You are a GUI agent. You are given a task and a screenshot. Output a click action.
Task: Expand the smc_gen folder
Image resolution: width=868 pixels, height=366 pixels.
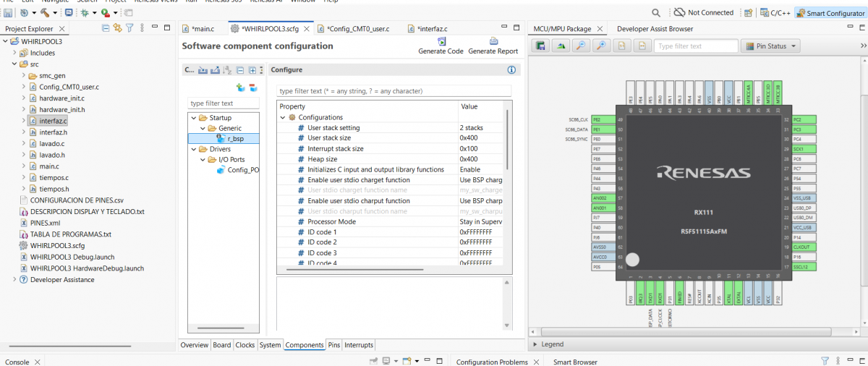click(24, 75)
